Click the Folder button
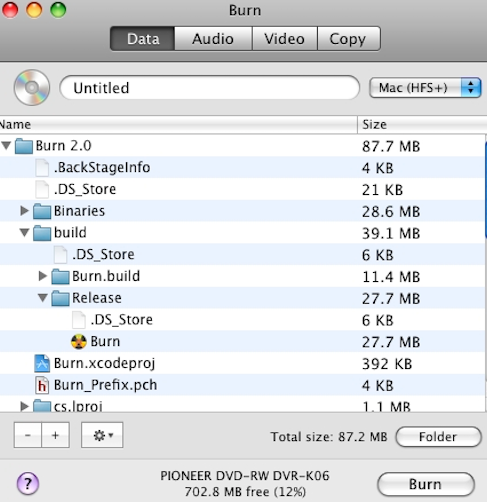Image resolution: width=487 pixels, height=502 pixels. pos(438,437)
